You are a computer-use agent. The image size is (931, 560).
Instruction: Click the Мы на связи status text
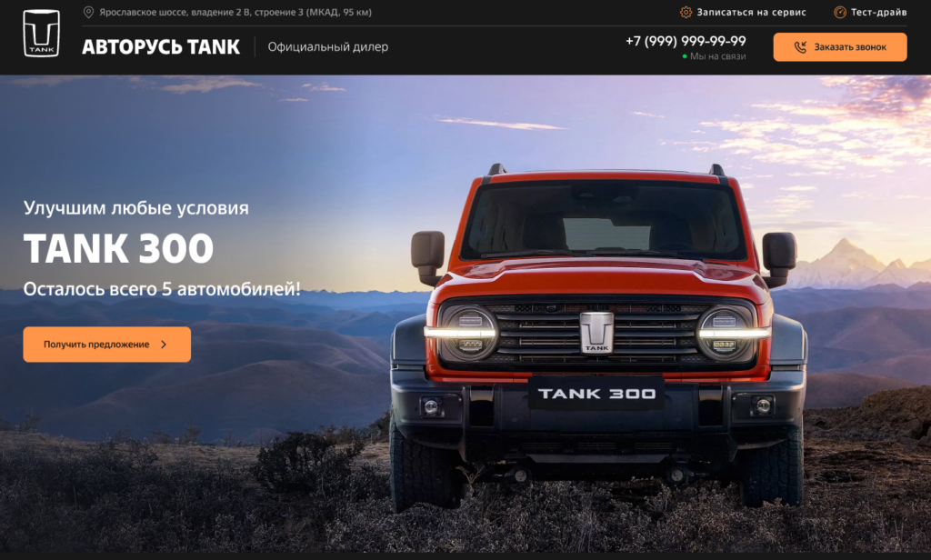(717, 56)
